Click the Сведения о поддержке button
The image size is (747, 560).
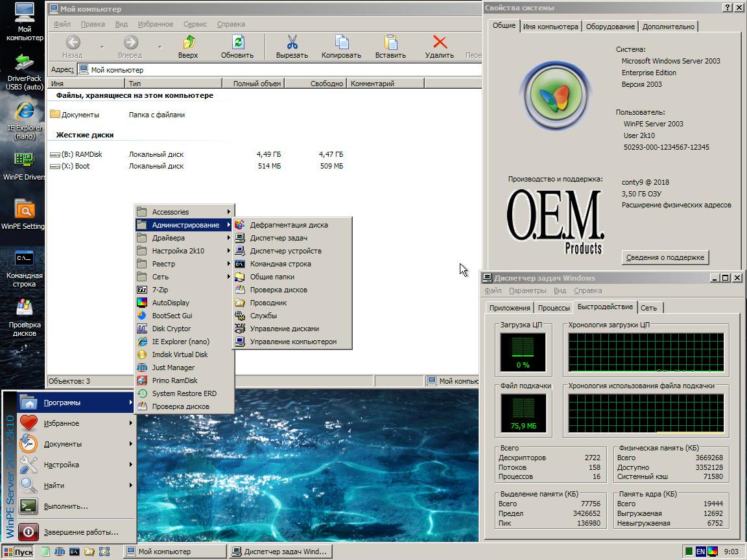tap(665, 257)
